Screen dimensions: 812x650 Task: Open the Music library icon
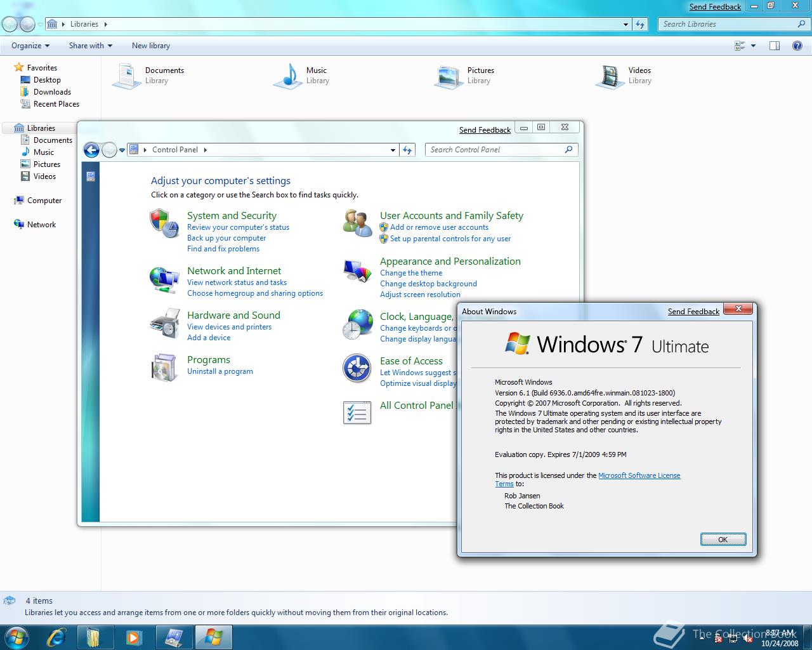[288, 76]
